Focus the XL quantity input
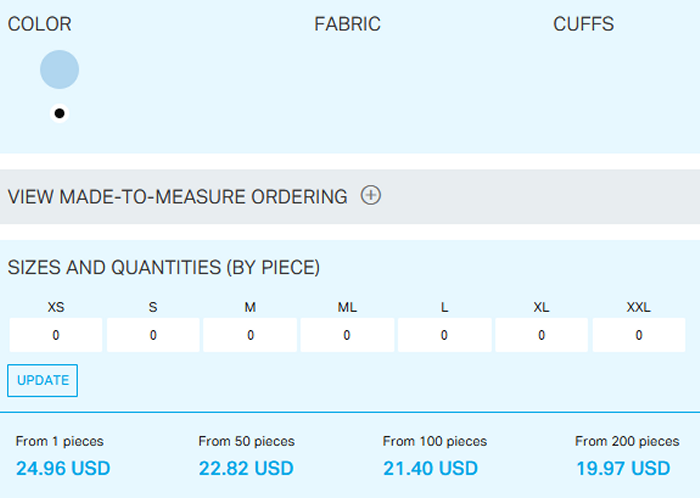 tap(541, 336)
